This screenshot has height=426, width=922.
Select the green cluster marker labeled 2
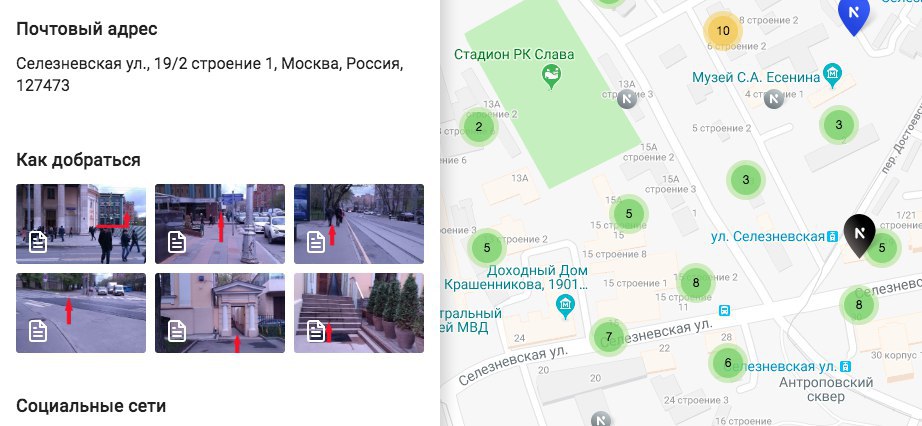(479, 127)
